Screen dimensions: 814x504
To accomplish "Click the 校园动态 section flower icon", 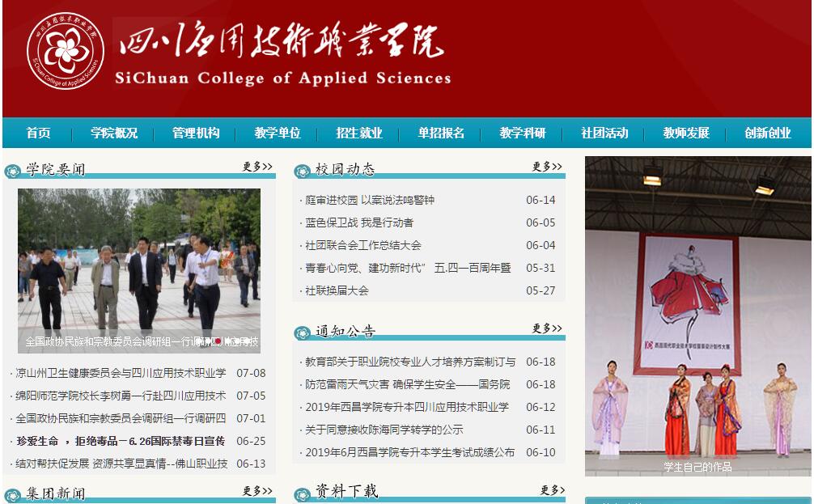I will [x=302, y=171].
